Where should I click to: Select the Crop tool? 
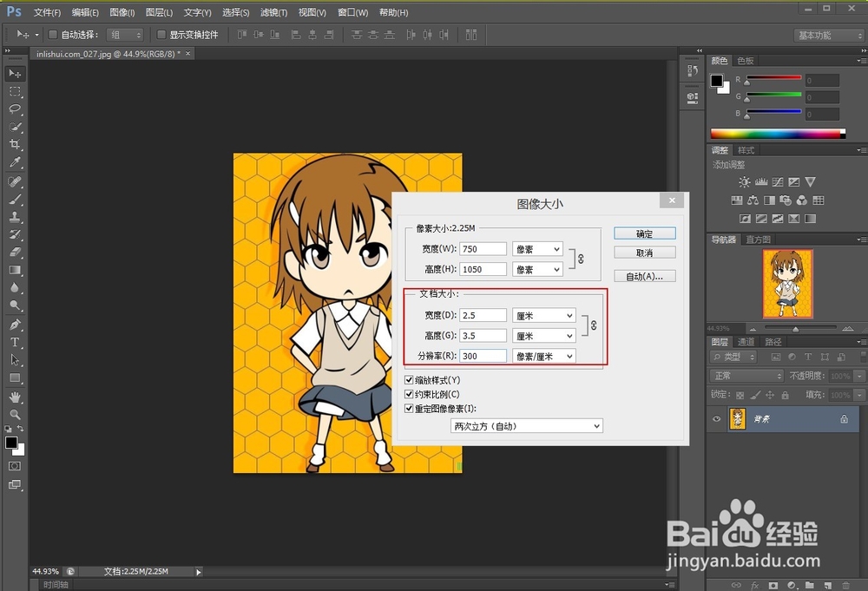point(14,143)
